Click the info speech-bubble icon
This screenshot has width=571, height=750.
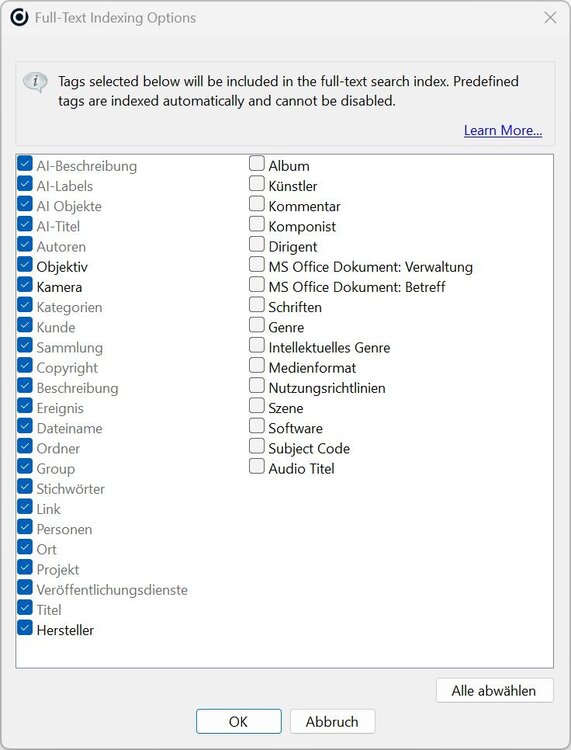point(35,82)
